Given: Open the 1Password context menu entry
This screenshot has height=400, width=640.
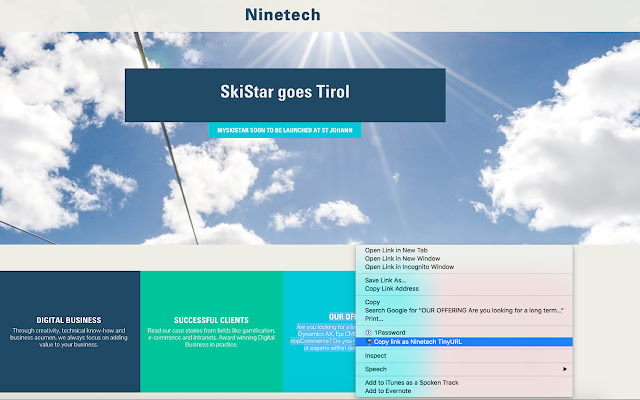Looking at the screenshot, I should pos(464,332).
